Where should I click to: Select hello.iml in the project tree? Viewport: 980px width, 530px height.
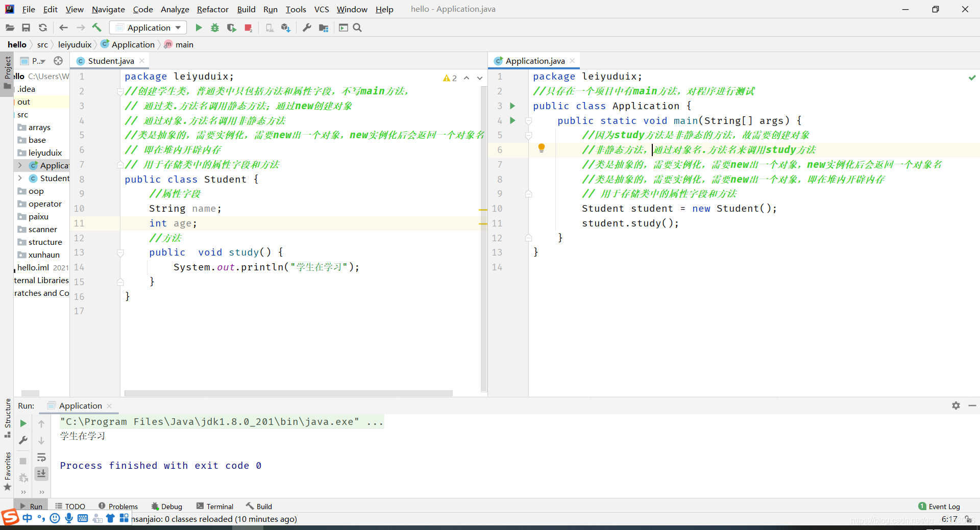tap(33, 268)
